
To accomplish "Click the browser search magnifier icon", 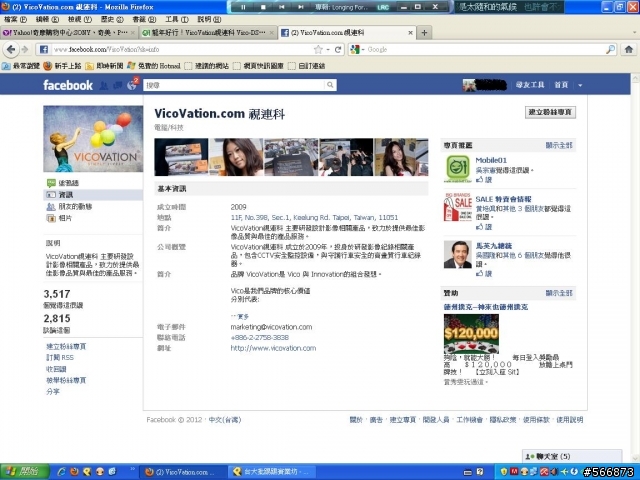I will point(610,49).
